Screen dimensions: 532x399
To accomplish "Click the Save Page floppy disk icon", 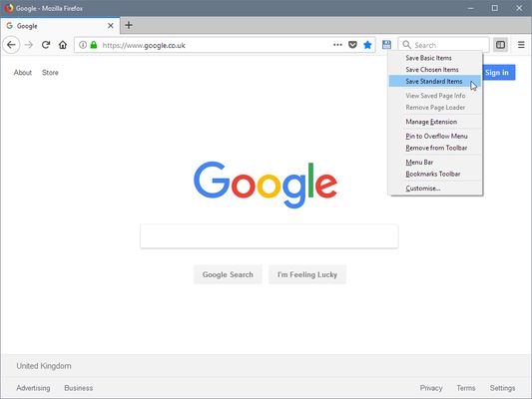I will pyautogui.click(x=386, y=45).
